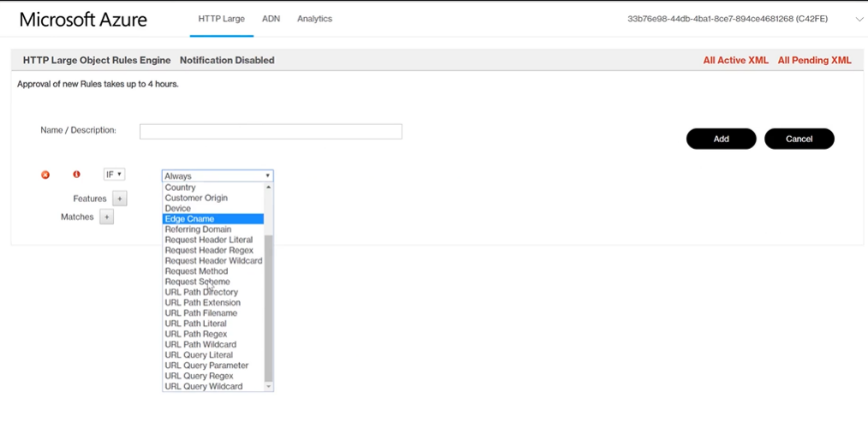Pick Request Method option

213,271
